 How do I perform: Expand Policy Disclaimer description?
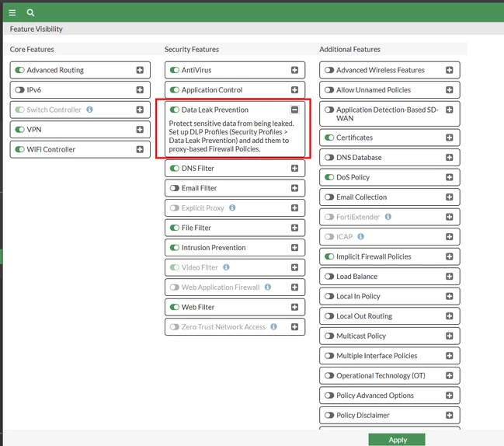click(450, 415)
